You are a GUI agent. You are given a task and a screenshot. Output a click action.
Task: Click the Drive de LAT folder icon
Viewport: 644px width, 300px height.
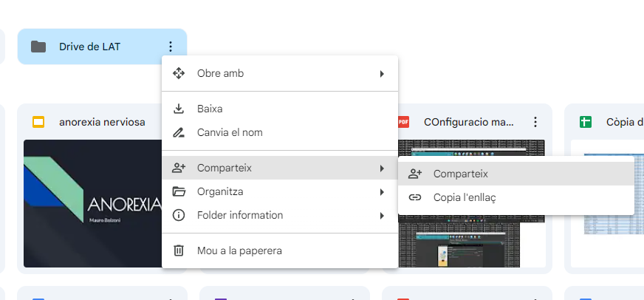coord(38,47)
